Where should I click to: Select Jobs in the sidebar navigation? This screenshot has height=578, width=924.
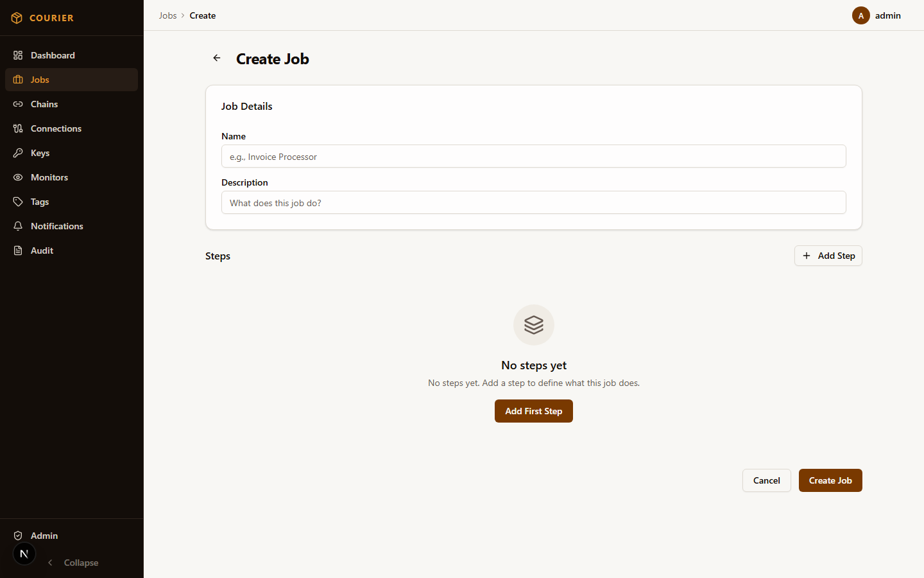click(40, 80)
